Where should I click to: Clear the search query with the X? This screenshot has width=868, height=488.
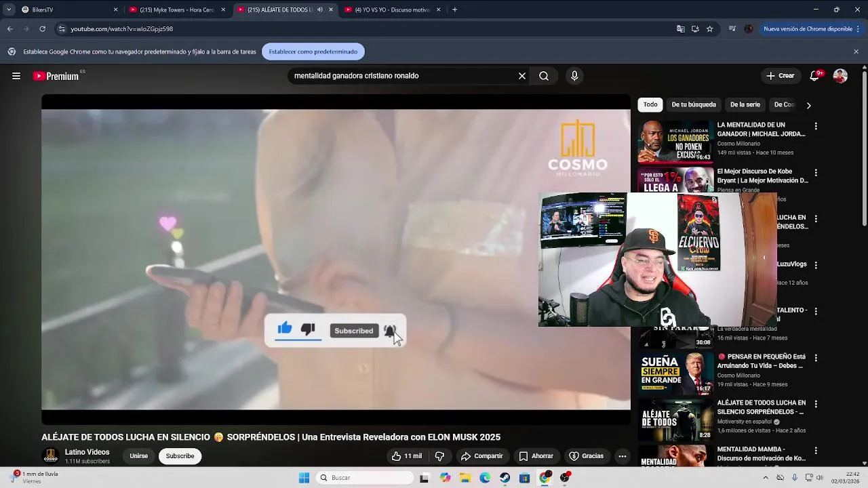(522, 76)
